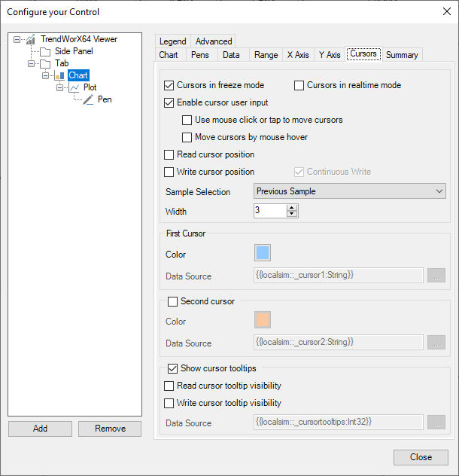
Task: Click the Tab folder icon in tree
Action: tap(45, 63)
